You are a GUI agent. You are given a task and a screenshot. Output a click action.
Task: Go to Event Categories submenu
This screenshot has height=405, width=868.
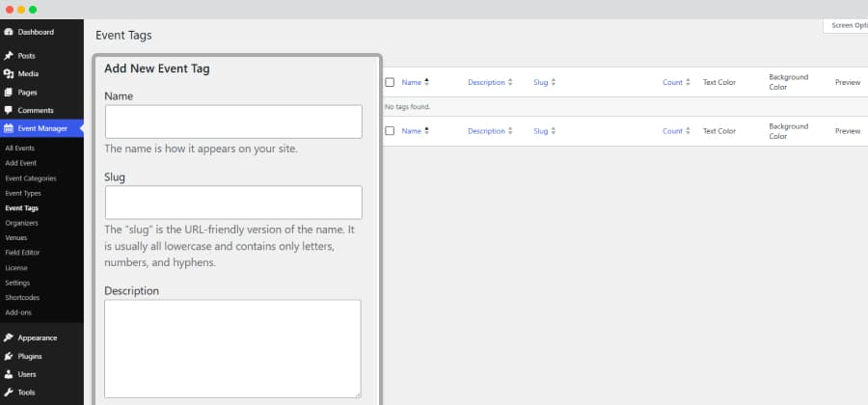[31, 178]
